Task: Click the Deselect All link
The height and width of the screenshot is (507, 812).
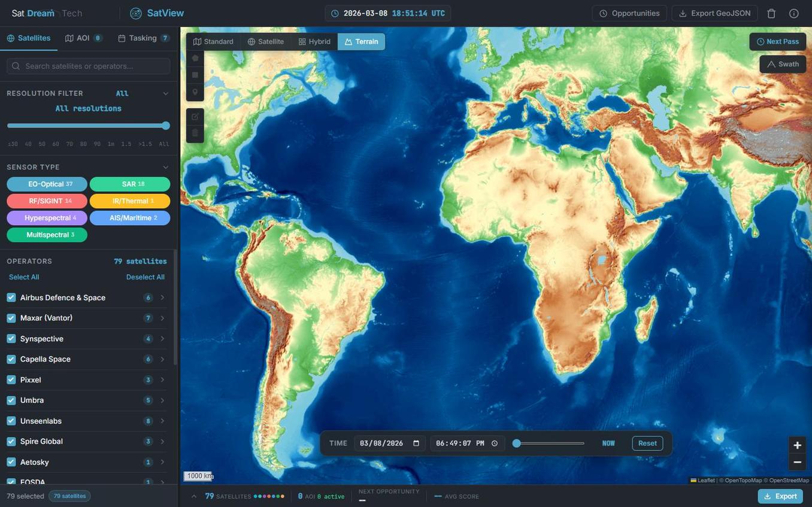Action: (x=145, y=277)
